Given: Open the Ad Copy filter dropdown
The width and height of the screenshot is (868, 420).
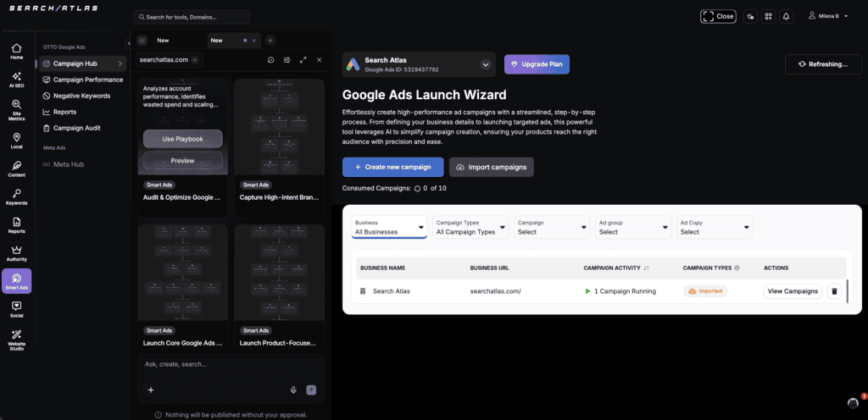Looking at the screenshot, I should click(x=715, y=227).
